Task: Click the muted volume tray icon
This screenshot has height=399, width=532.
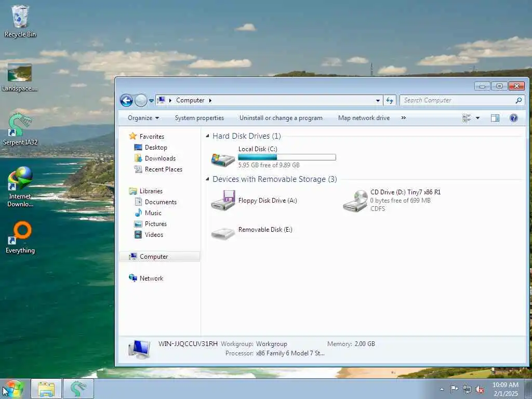Action: click(x=480, y=390)
